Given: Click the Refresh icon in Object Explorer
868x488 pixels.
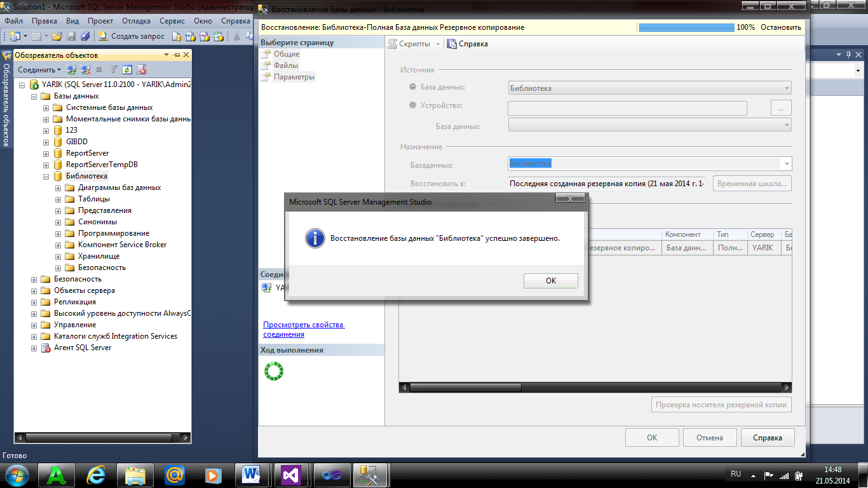Looking at the screenshot, I should point(127,69).
